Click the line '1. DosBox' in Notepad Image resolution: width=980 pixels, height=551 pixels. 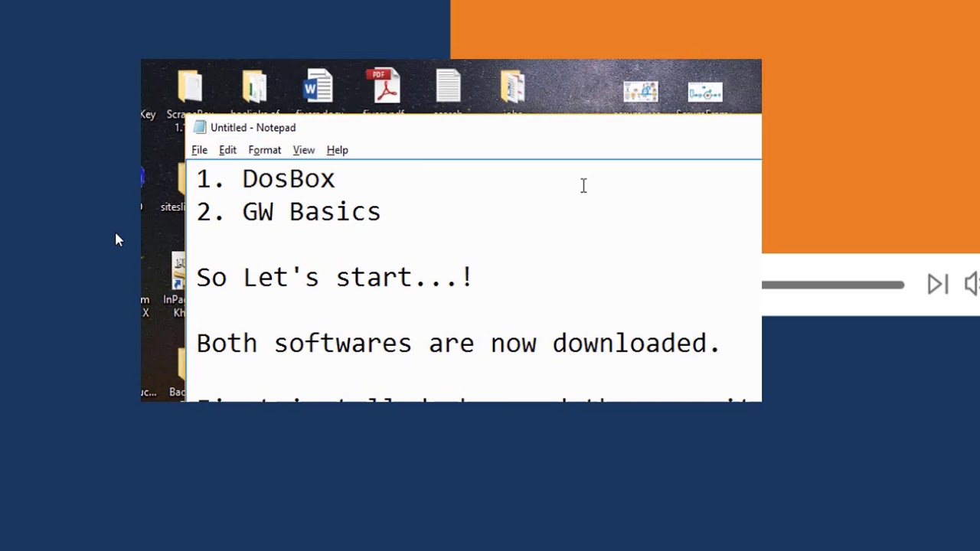(x=266, y=179)
